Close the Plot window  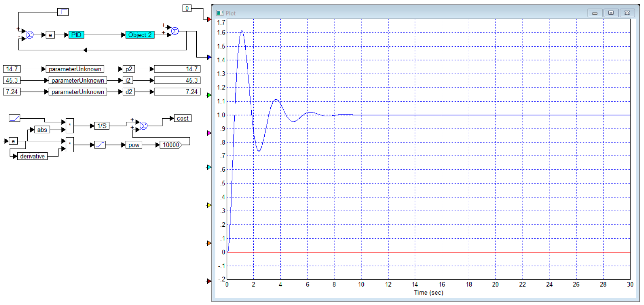[x=627, y=13]
